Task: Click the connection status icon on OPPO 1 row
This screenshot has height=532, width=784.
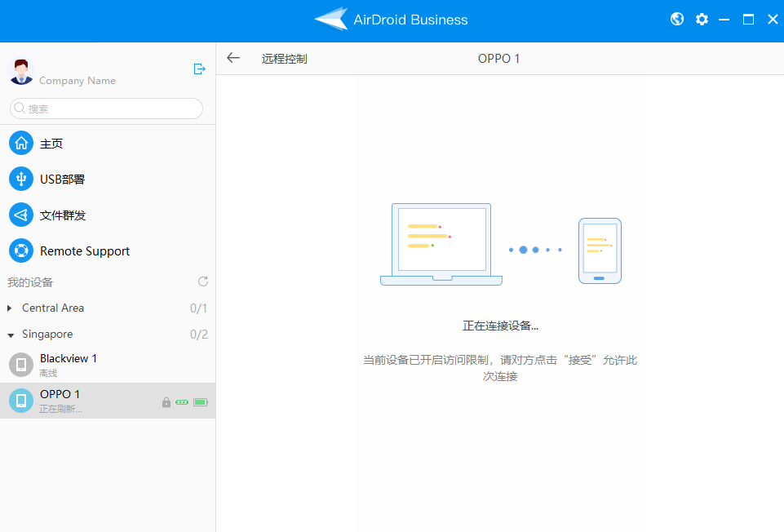Action: coord(182,402)
